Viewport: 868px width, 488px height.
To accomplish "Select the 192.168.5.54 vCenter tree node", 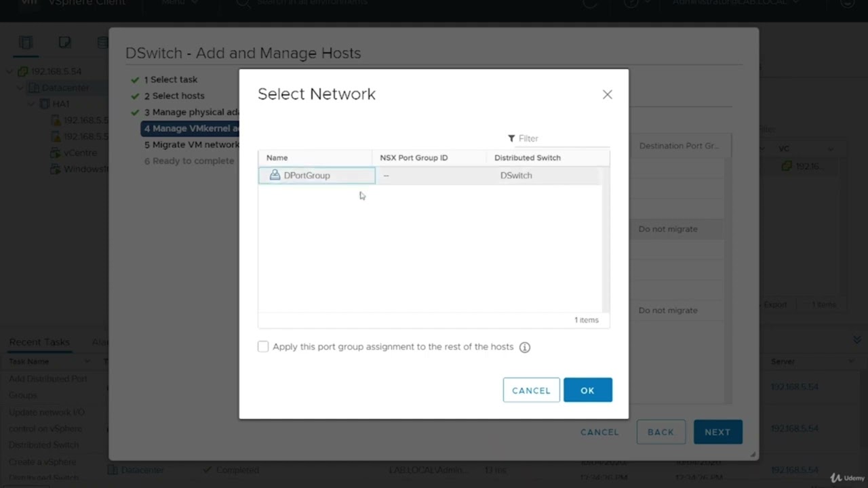I will (56, 71).
